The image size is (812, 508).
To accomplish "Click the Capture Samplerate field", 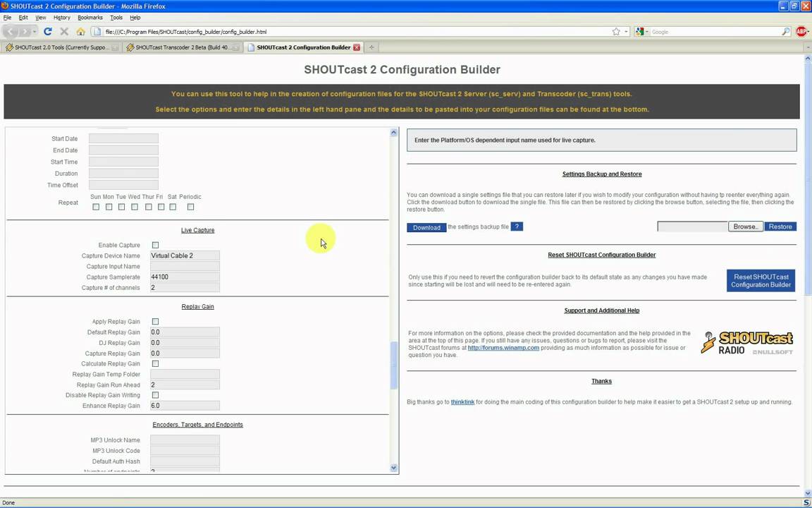I will [x=185, y=277].
